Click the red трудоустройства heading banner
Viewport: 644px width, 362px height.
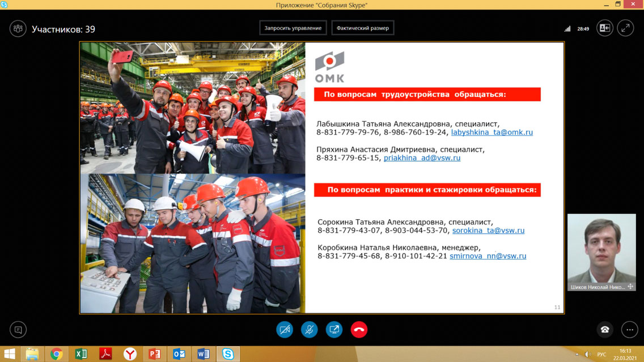point(427,95)
